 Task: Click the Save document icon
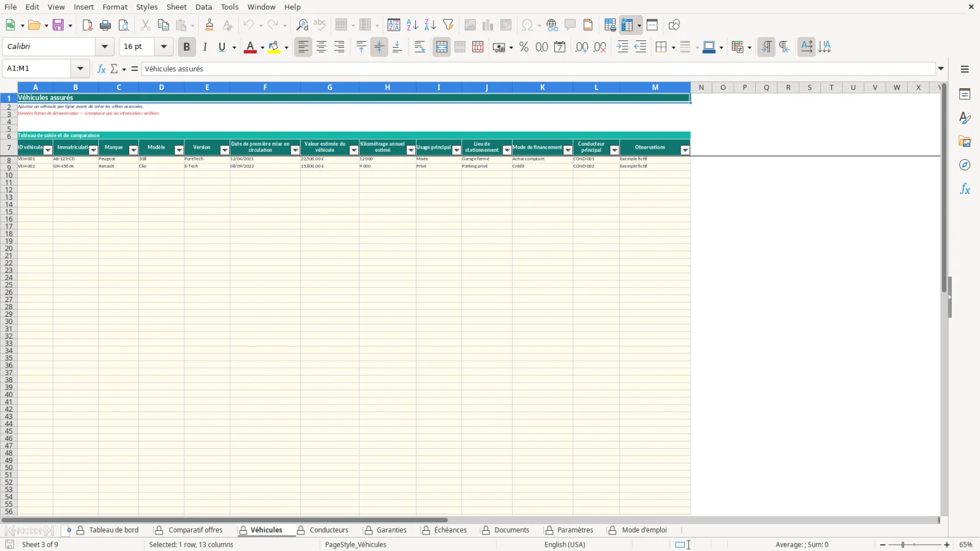[x=58, y=25]
